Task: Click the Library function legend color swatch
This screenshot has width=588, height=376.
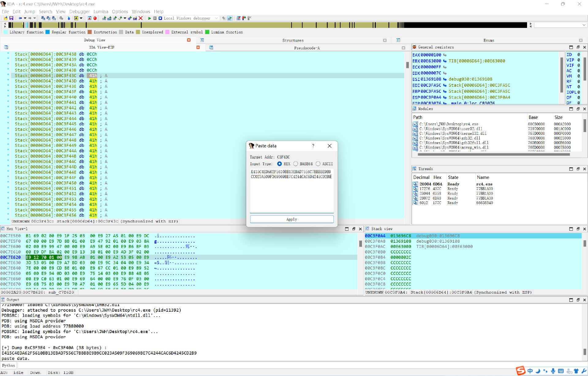Action: (x=6, y=32)
